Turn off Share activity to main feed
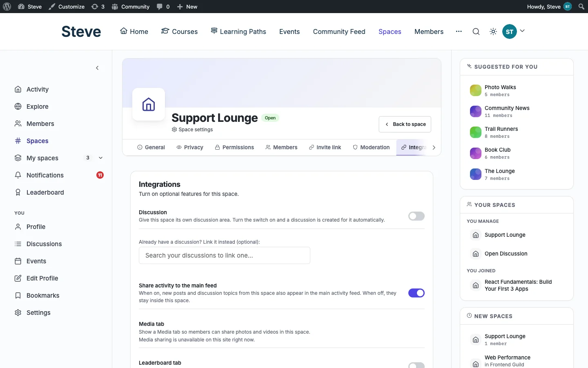The image size is (588, 368). coord(416,293)
